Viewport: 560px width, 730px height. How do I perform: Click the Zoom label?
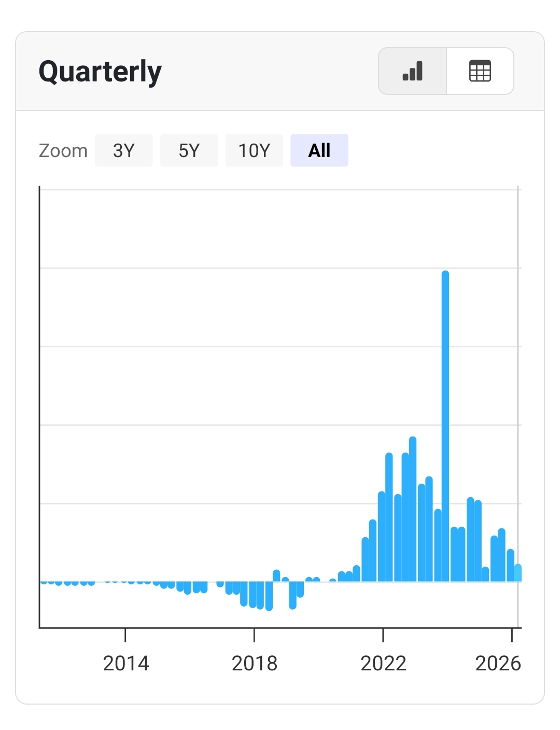pos(63,151)
